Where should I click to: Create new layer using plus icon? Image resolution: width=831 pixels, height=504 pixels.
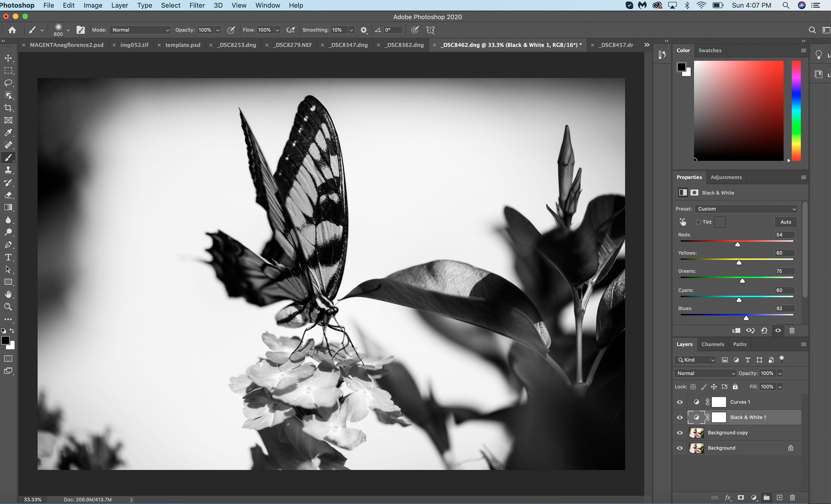[x=779, y=498]
